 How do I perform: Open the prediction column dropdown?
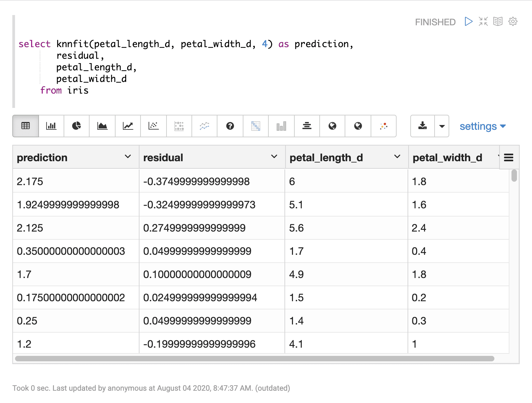coord(128,157)
